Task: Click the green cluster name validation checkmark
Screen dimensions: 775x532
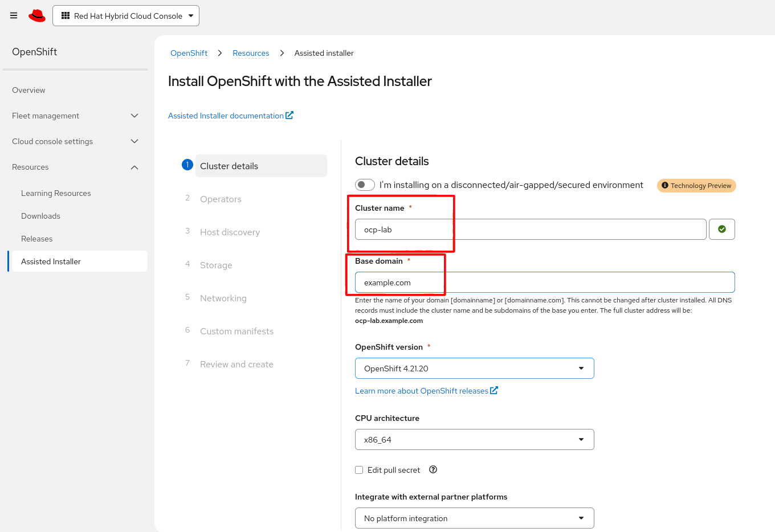Action: point(722,230)
